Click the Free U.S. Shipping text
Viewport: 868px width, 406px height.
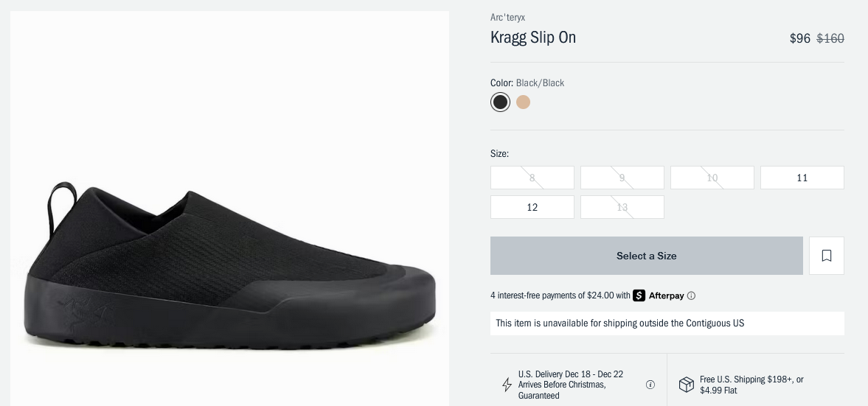pyautogui.click(x=751, y=385)
